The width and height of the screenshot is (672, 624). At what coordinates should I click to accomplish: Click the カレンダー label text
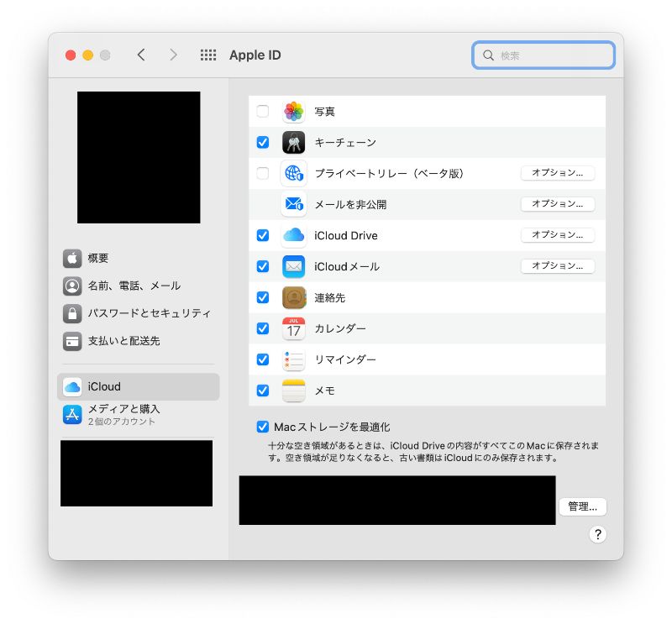tap(340, 328)
